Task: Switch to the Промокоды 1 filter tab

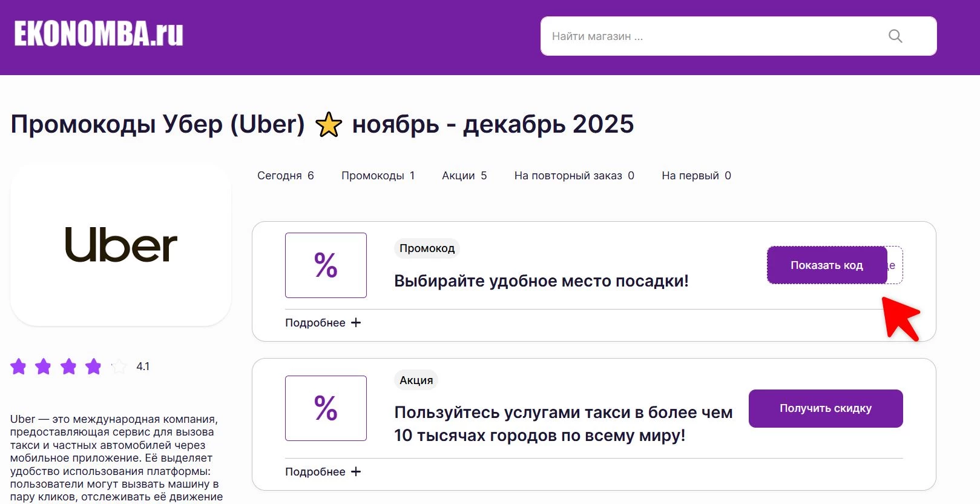Action: [378, 175]
